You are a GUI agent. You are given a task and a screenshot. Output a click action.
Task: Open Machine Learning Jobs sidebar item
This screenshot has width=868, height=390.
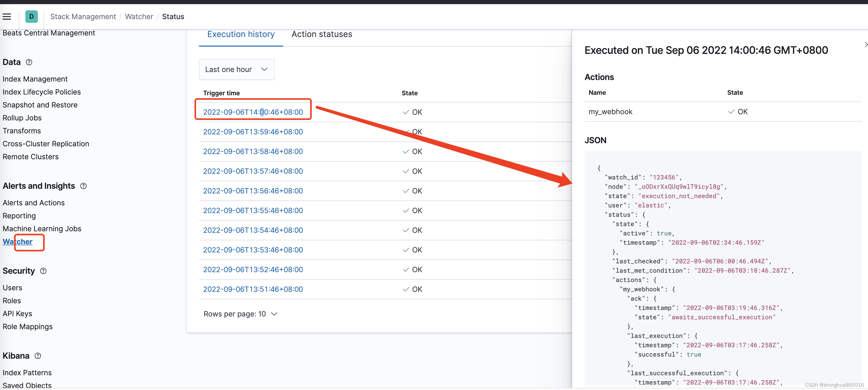click(42, 229)
